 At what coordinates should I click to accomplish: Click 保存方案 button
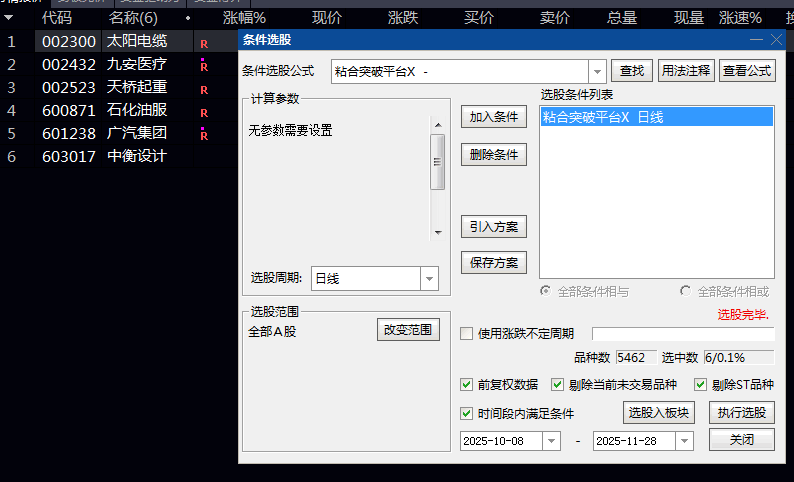point(494,263)
